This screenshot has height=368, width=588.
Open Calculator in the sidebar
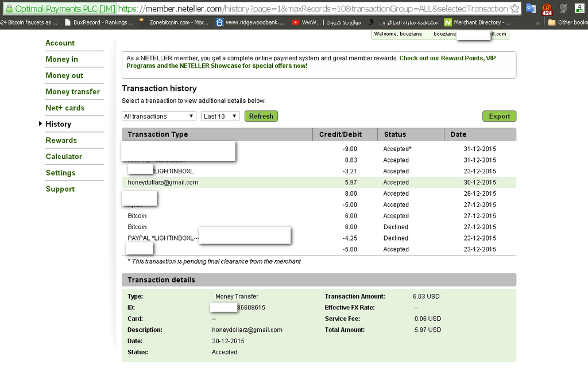64,157
